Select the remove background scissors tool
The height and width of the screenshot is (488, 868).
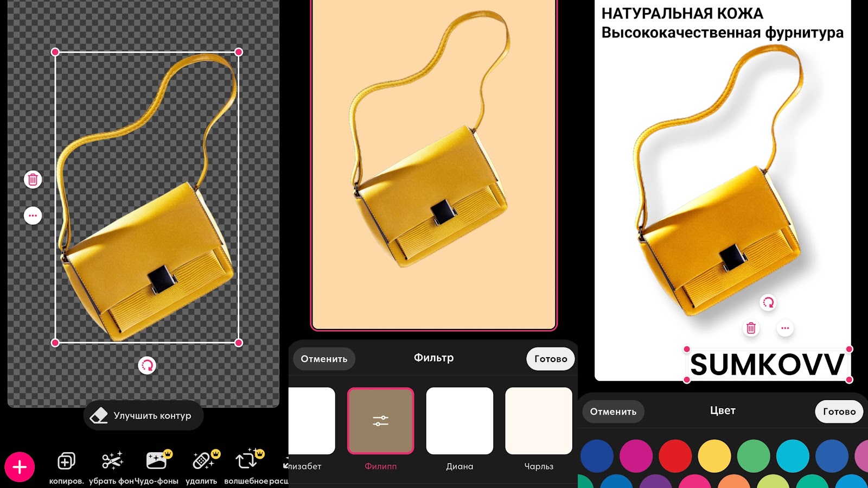click(112, 462)
